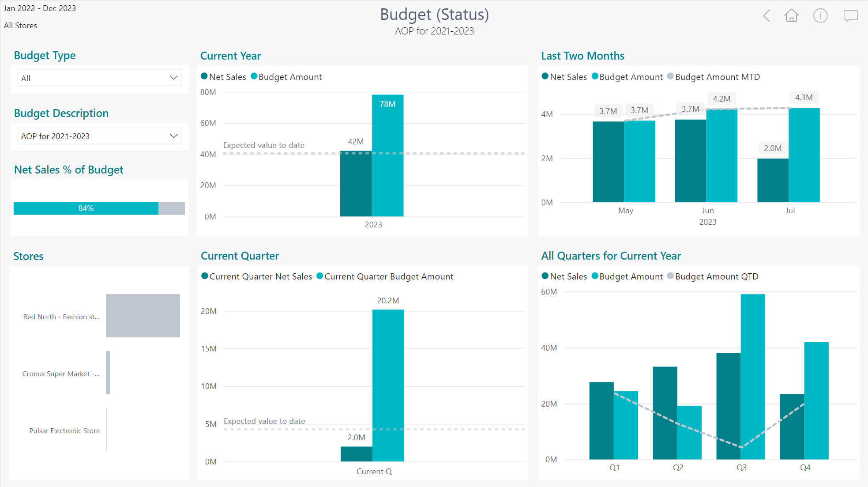Select Cronus Super Market store label
The height and width of the screenshot is (487, 868).
[x=61, y=374]
